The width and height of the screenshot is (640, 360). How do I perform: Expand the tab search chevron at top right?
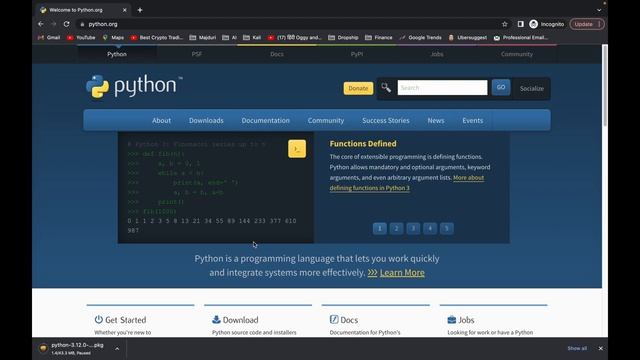click(599, 10)
